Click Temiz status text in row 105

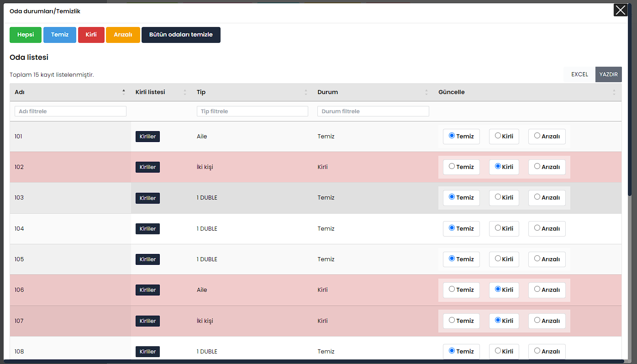[x=326, y=259]
